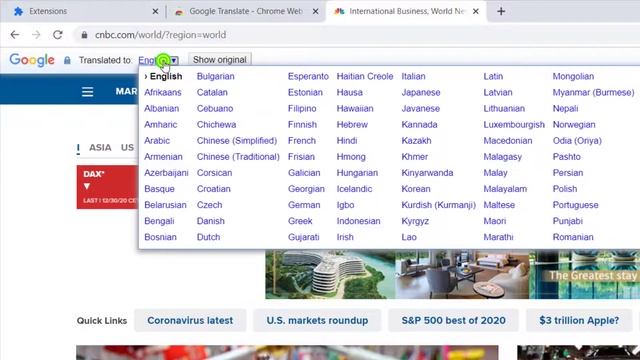Select Afrikaans from the language list

pos(162,92)
